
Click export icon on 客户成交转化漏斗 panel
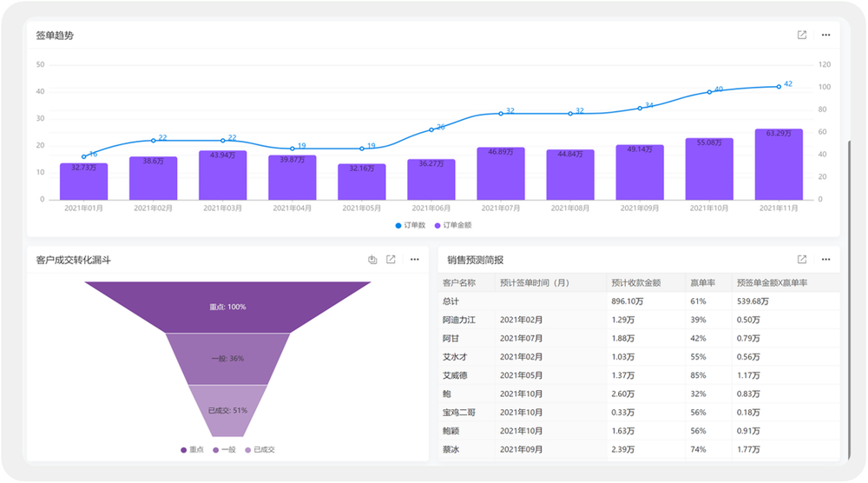(372, 260)
